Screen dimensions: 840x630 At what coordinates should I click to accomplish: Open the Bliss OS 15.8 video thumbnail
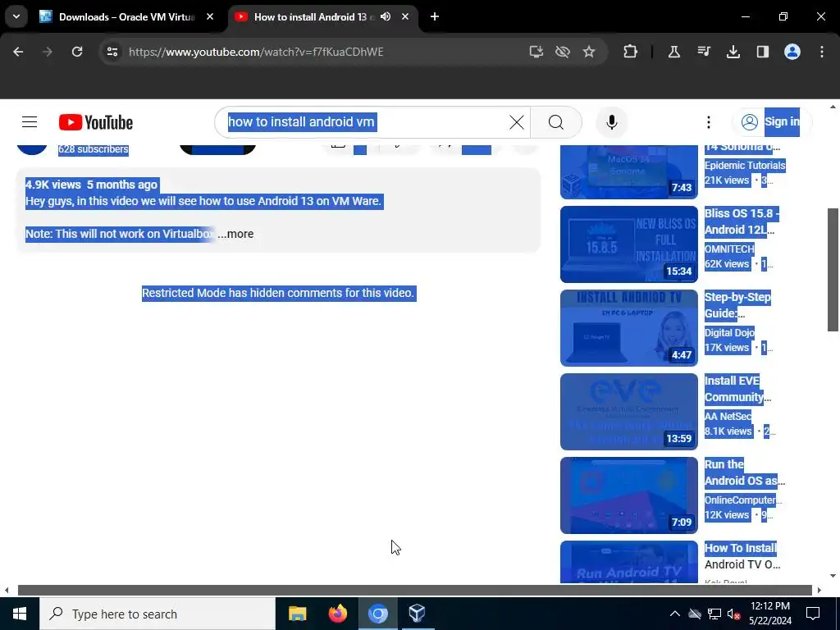click(x=629, y=244)
